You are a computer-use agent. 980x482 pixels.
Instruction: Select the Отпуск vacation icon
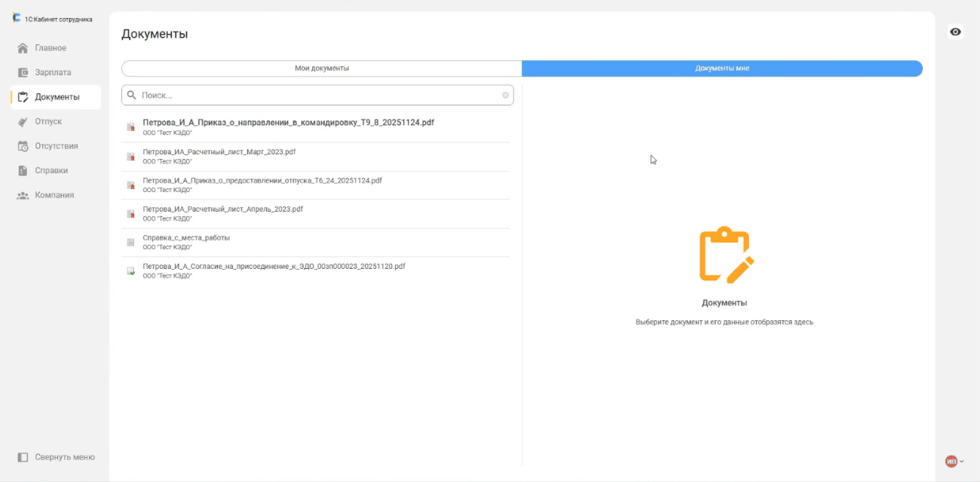23,121
